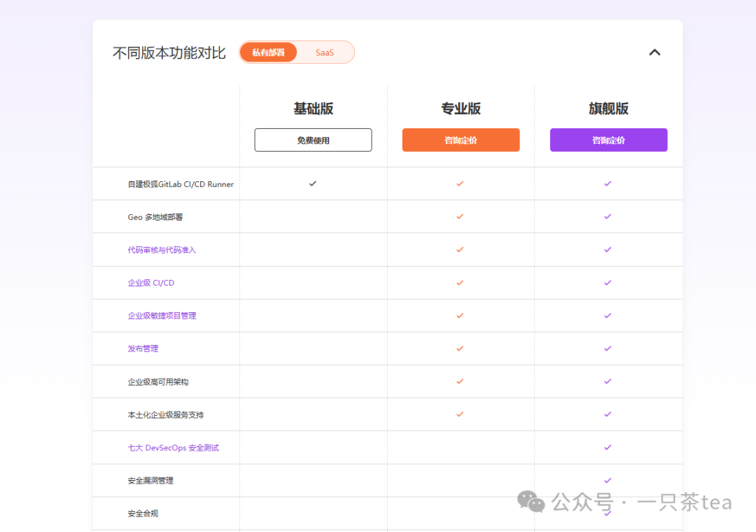Click the 旗舰版 column heading
Screen dimensions: 756x532
pyautogui.click(x=608, y=108)
